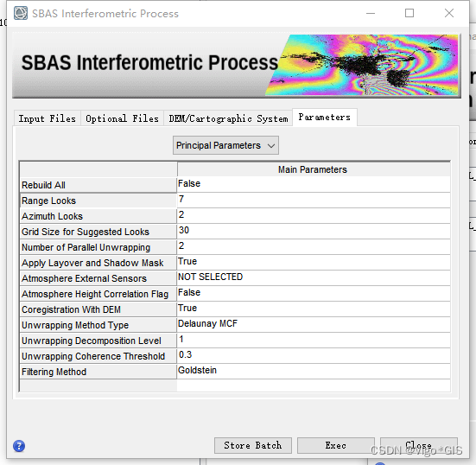
Task: Open Unwrapping Method Type Delaunay MCF value
Action: tap(314, 324)
